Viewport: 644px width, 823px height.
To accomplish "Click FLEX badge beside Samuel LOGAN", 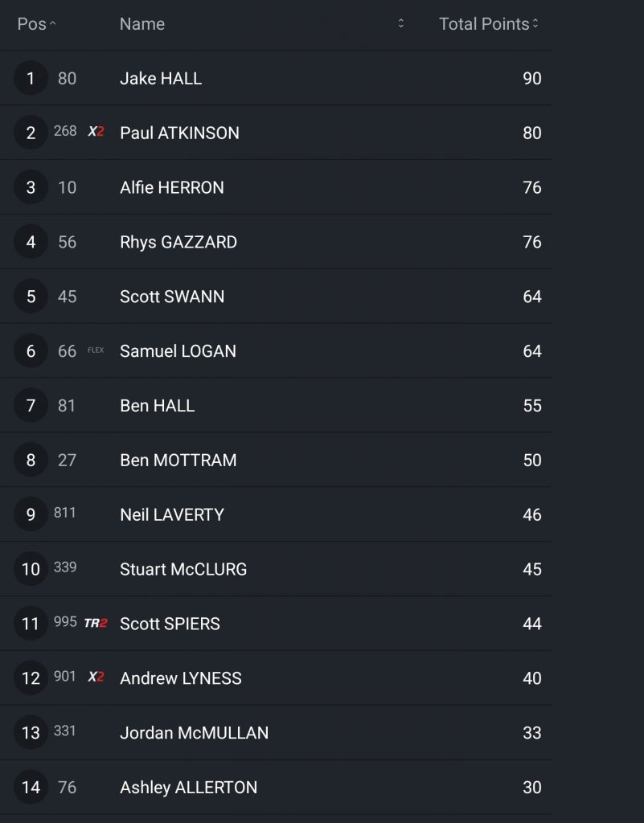I will click(x=96, y=350).
